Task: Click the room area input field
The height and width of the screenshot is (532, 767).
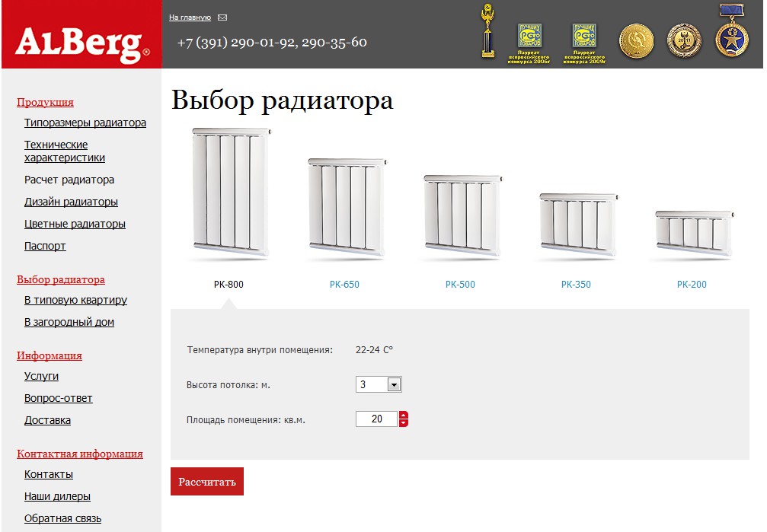Action: (376, 419)
